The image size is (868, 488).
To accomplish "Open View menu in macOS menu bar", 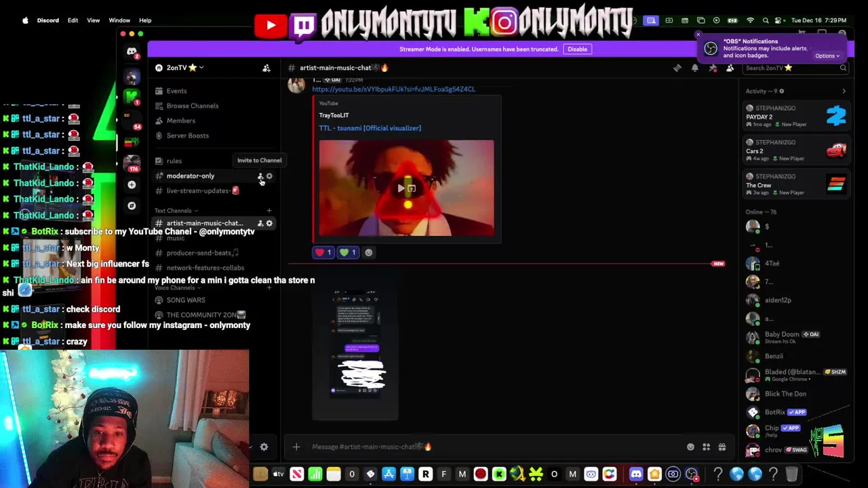I will point(94,20).
